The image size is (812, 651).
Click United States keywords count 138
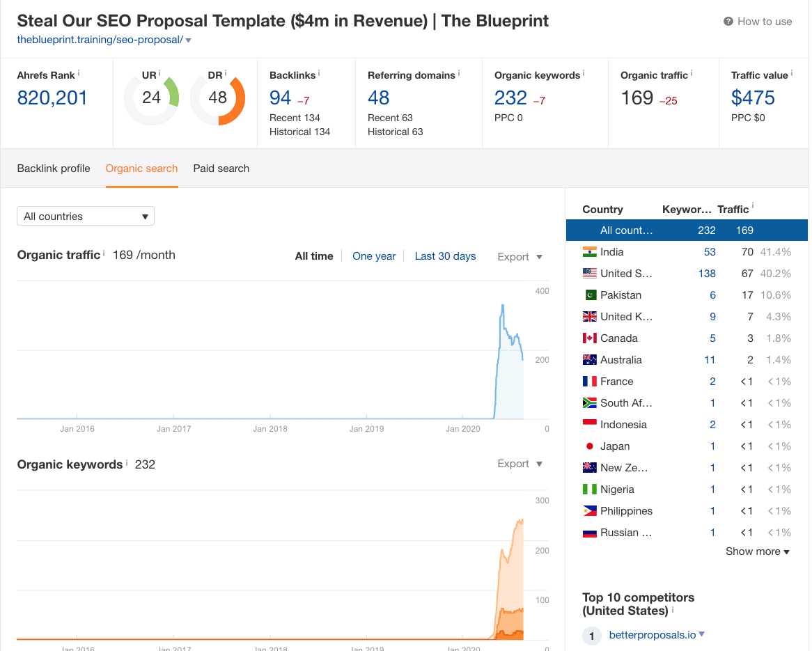click(x=707, y=274)
